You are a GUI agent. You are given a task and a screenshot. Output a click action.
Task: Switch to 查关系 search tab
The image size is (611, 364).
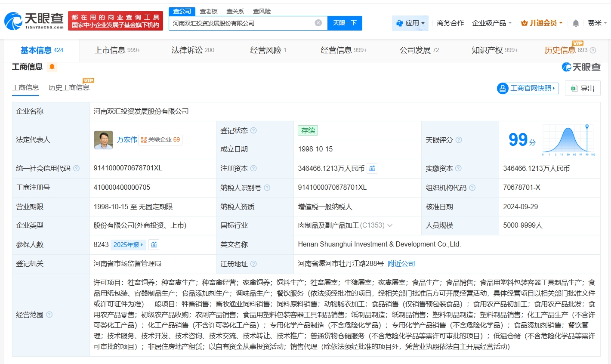pyautogui.click(x=235, y=11)
